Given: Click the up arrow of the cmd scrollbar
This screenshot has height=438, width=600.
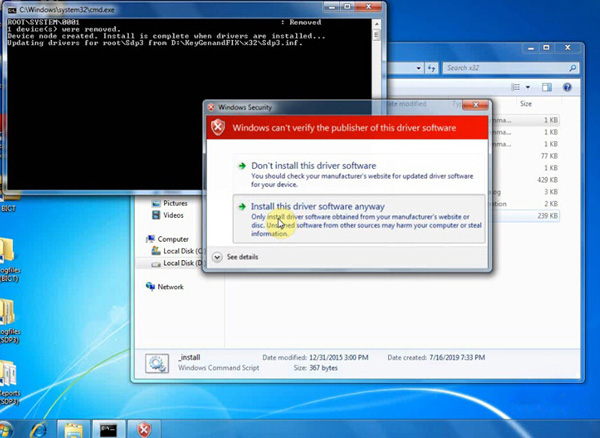Looking at the screenshot, I should (x=377, y=24).
